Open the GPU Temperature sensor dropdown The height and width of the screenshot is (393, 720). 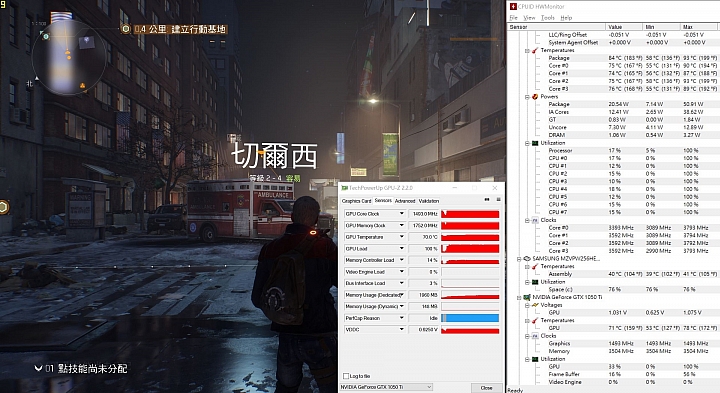click(401, 237)
